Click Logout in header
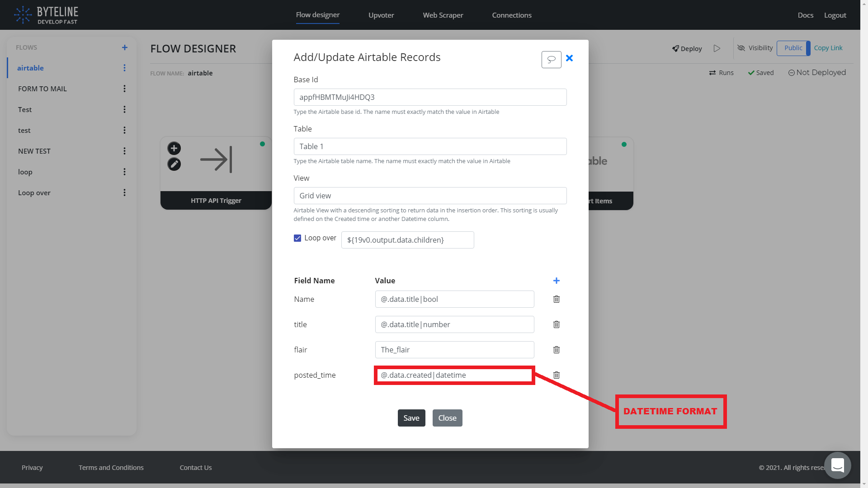 (x=835, y=15)
